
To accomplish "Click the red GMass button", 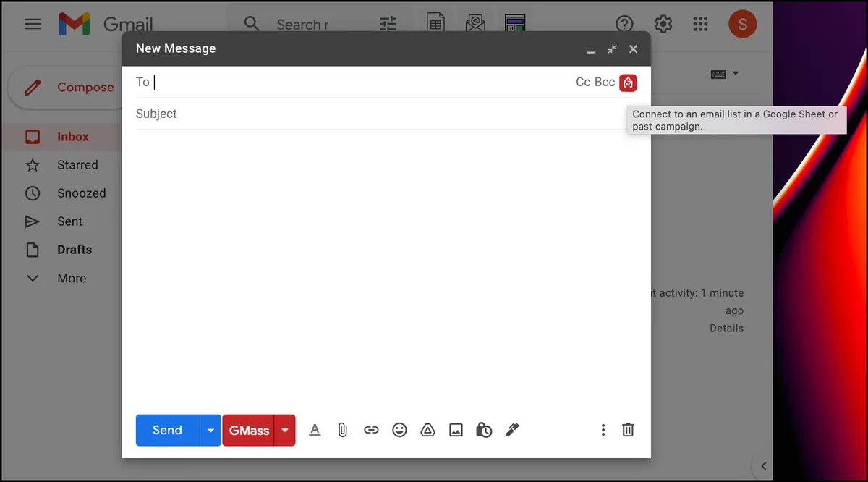I will tap(249, 430).
